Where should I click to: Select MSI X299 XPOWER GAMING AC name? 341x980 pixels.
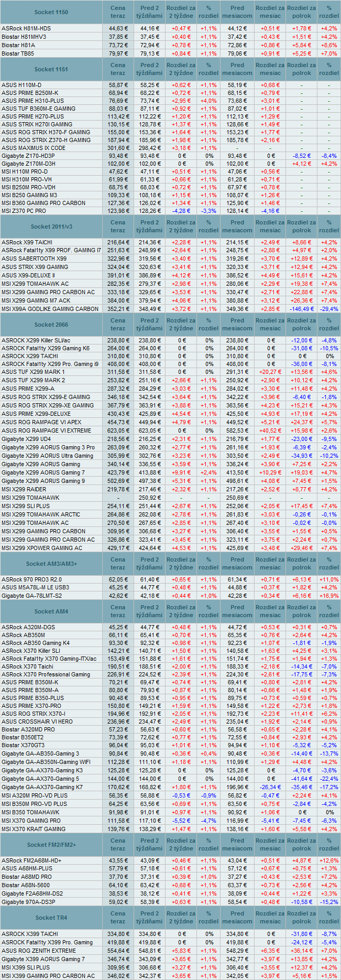(42, 548)
